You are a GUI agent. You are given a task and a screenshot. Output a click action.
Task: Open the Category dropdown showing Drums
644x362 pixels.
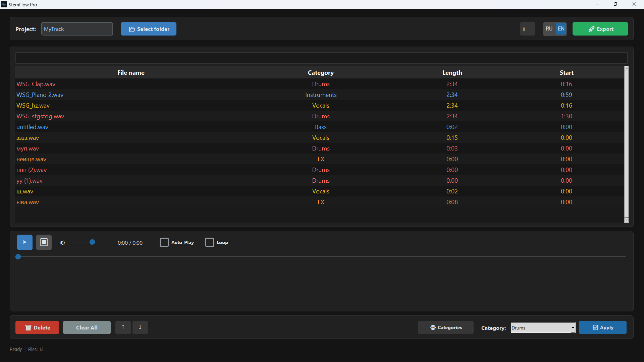click(543, 328)
